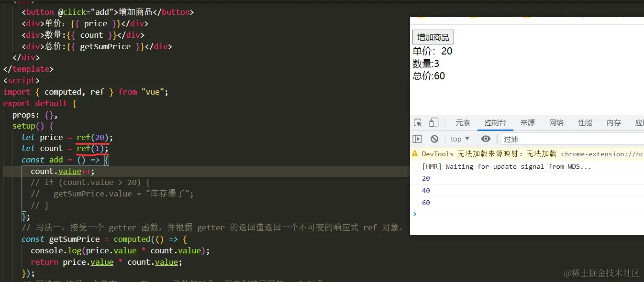644x282 pixels.
Task: Open the 性能 panel
Action: (585, 122)
